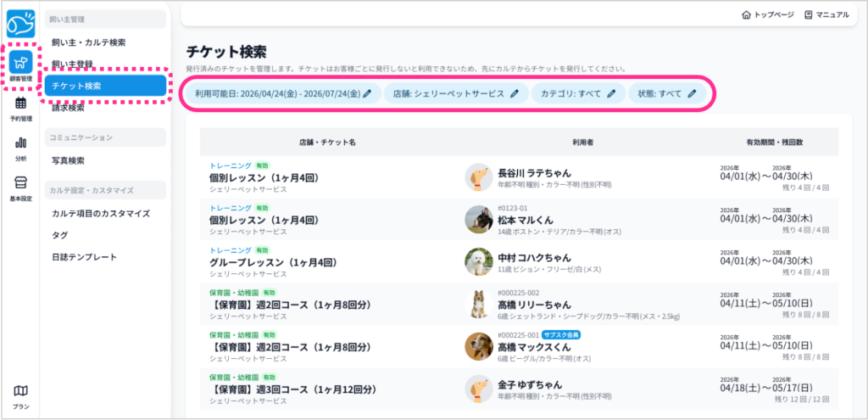This screenshot has width=868, height=420.
Task: Click 松本 マルくん's profile photo
Action: pyautogui.click(x=478, y=220)
